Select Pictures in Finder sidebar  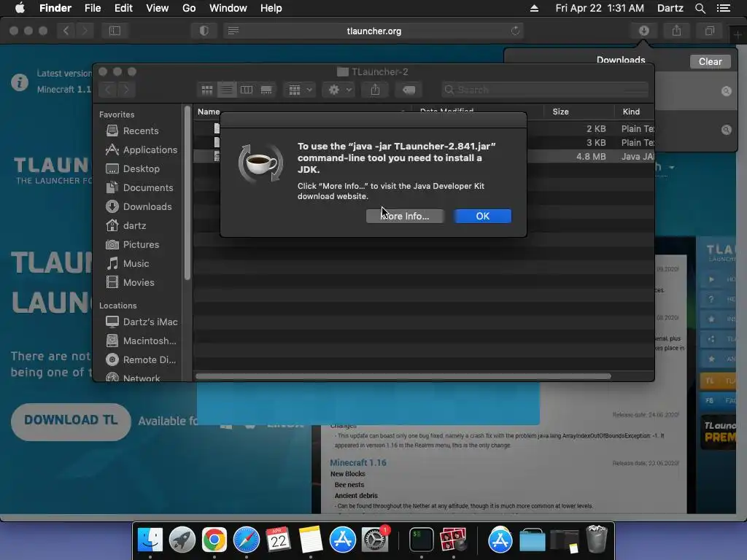click(132, 244)
